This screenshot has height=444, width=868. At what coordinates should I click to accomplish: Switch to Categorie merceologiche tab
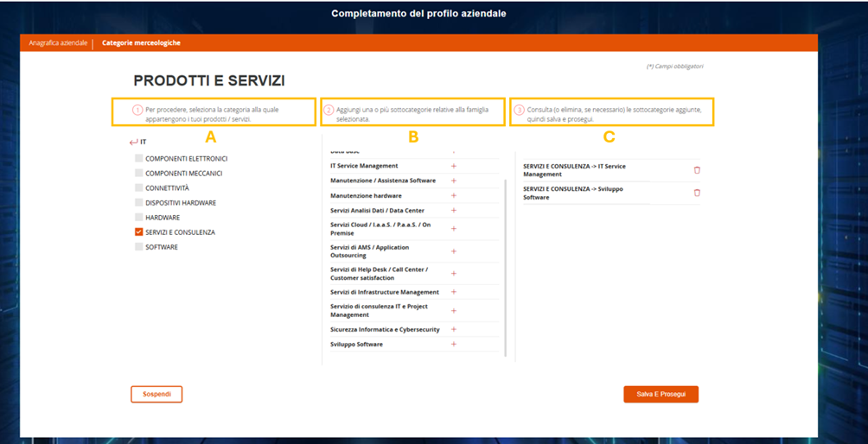[x=141, y=42]
